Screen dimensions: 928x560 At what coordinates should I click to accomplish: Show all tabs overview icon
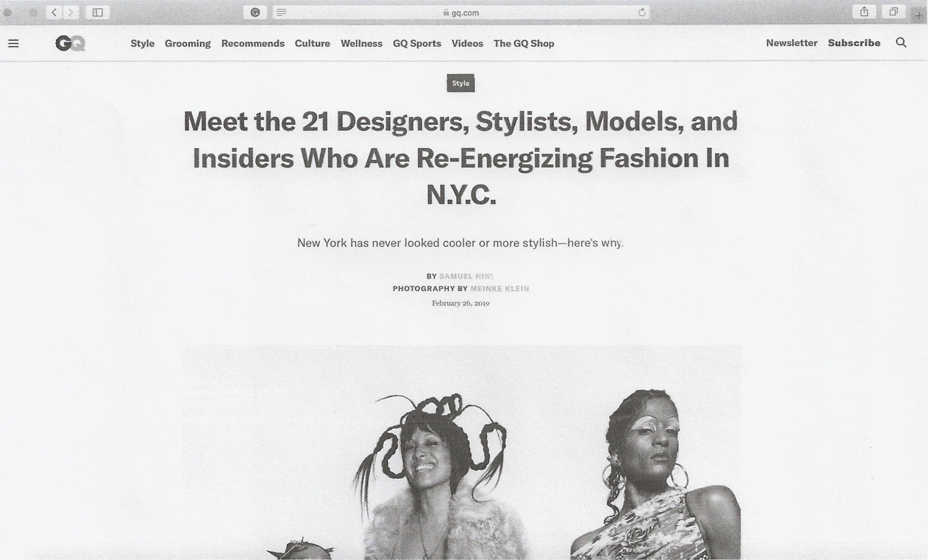(x=894, y=12)
